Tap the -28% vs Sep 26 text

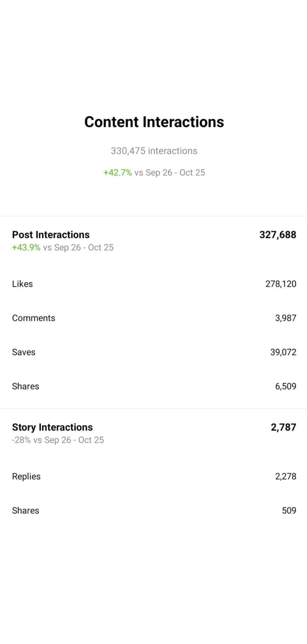[58, 440]
